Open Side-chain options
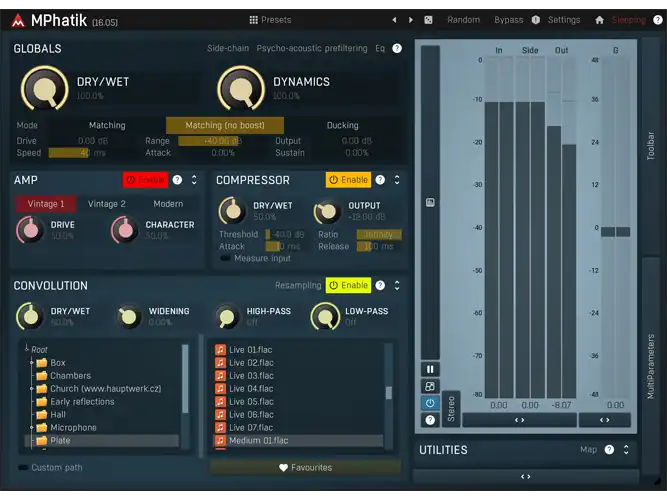The height and width of the screenshot is (500, 667). pos(228,48)
